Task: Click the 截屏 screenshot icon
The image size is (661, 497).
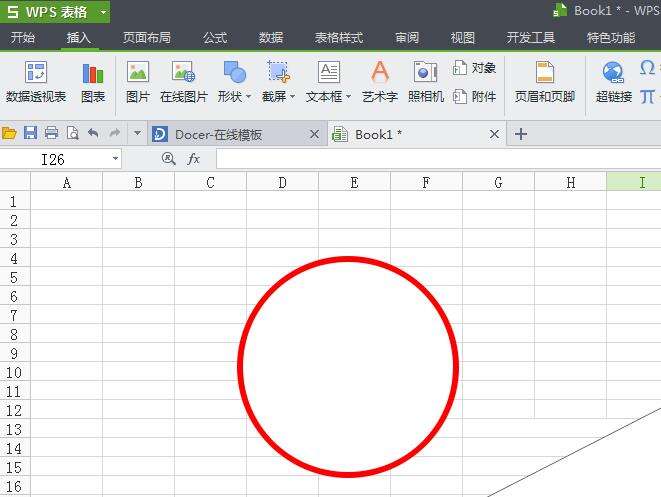Action: [278, 72]
